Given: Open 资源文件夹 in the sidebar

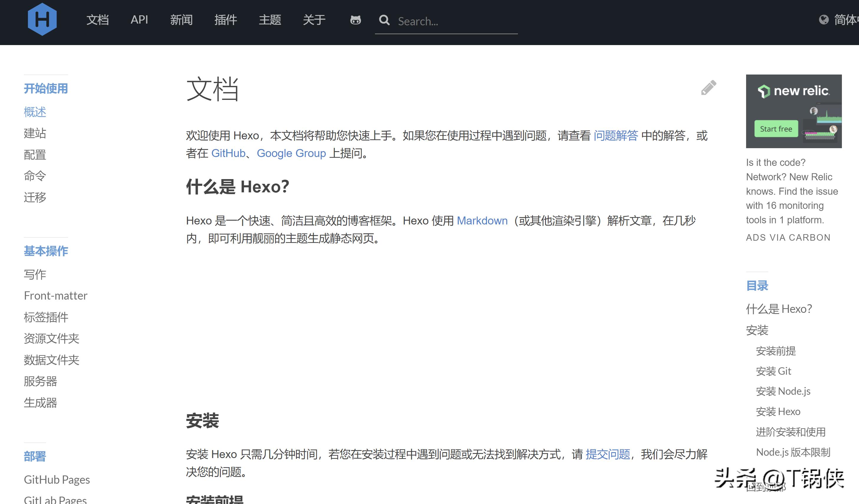Looking at the screenshot, I should tap(52, 338).
